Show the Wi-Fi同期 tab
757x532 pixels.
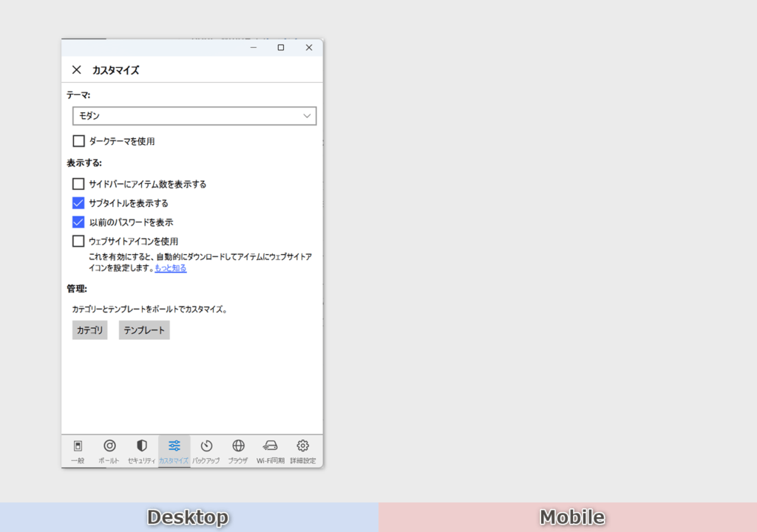[271, 451]
